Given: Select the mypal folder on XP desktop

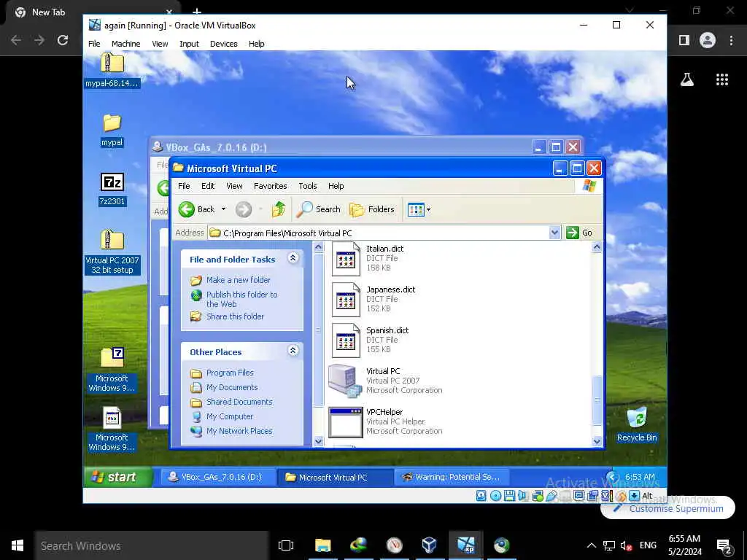Looking at the screenshot, I should pos(112,130).
